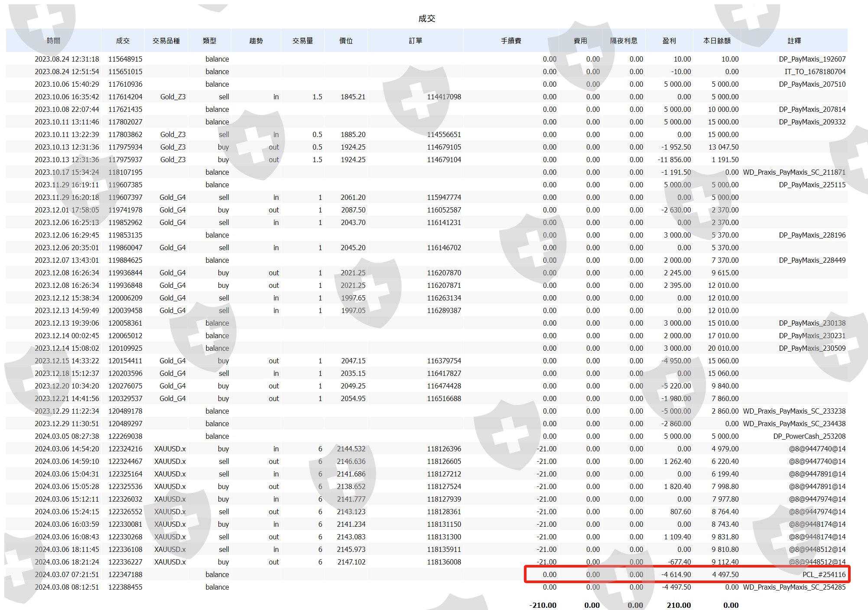Click the 成交 column header
868x610 pixels.
point(123,41)
